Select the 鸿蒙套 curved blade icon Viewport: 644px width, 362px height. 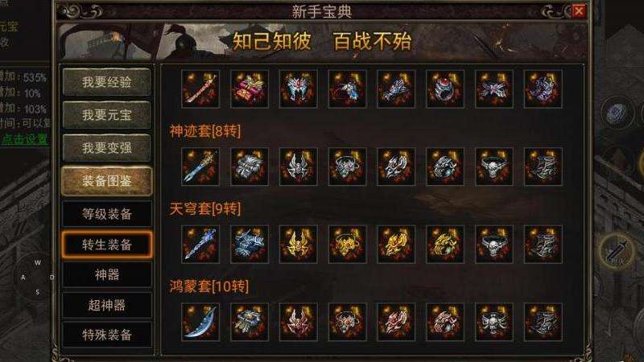200,323
